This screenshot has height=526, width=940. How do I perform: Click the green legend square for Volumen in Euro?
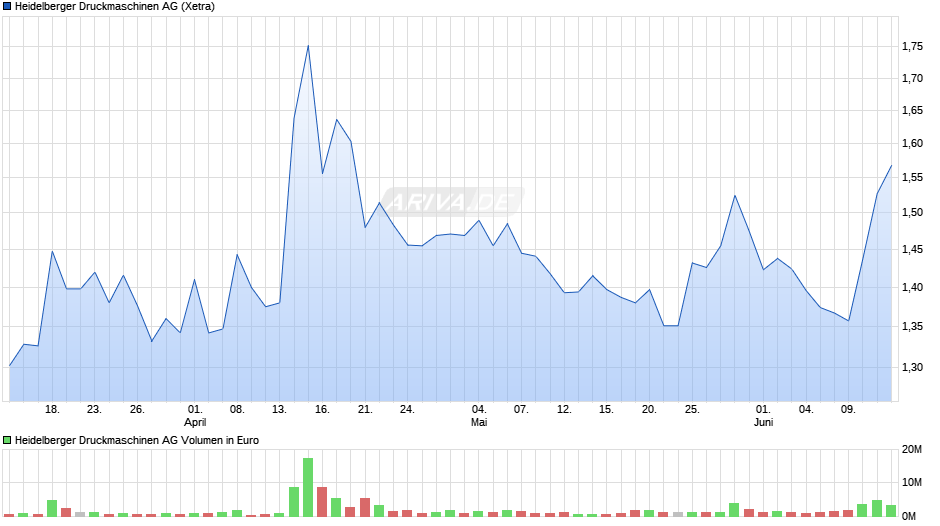click(x=7, y=440)
